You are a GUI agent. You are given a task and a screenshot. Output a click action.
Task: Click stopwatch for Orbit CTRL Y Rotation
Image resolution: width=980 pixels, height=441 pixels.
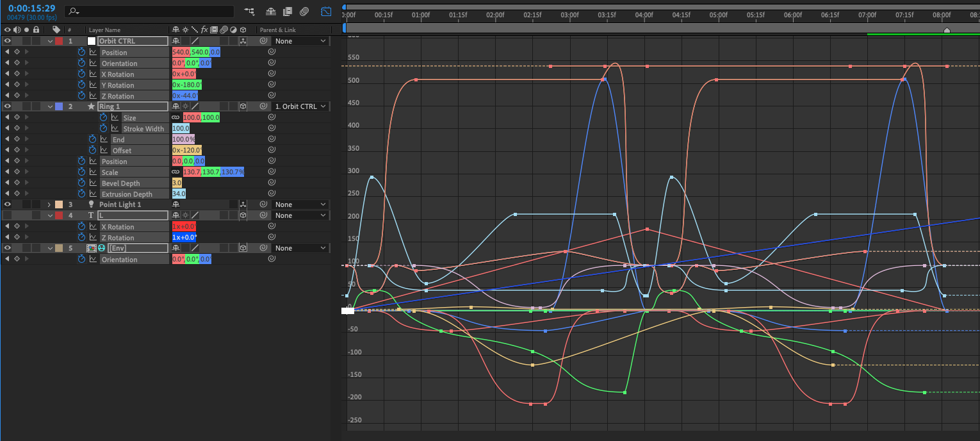(81, 85)
